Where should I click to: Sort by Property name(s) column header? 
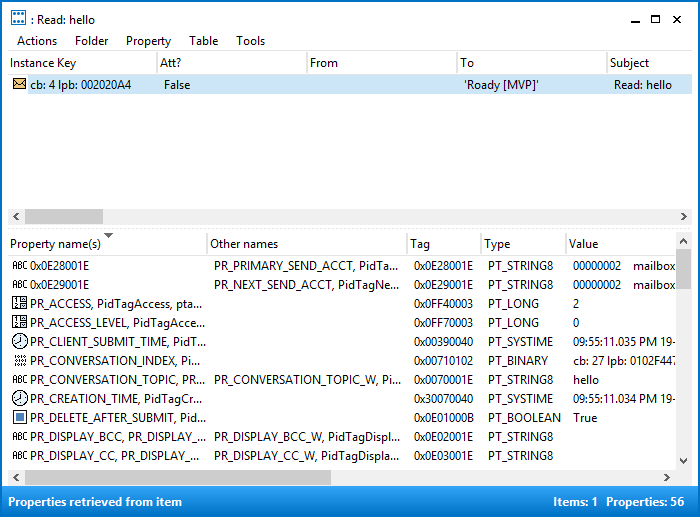tap(56, 244)
